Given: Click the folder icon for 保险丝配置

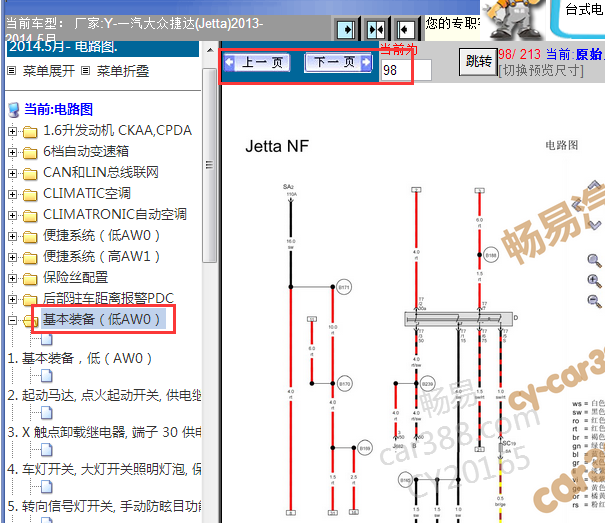Looking at the screenshot, I should tap(30, 279).
